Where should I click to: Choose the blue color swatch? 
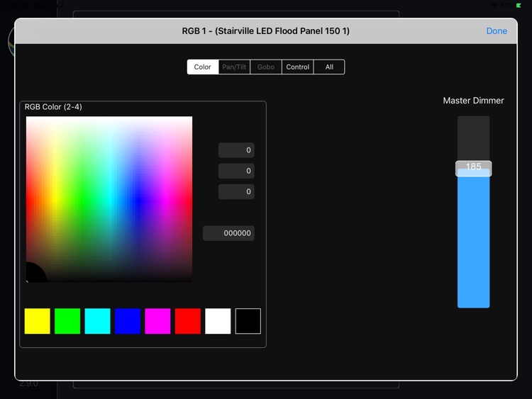coord(128,321)
